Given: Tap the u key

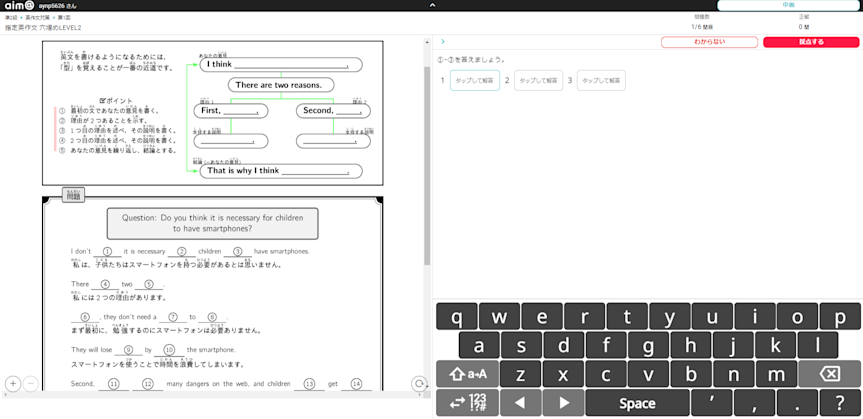Looking at the screenshot, I should [x=712, y=317].
